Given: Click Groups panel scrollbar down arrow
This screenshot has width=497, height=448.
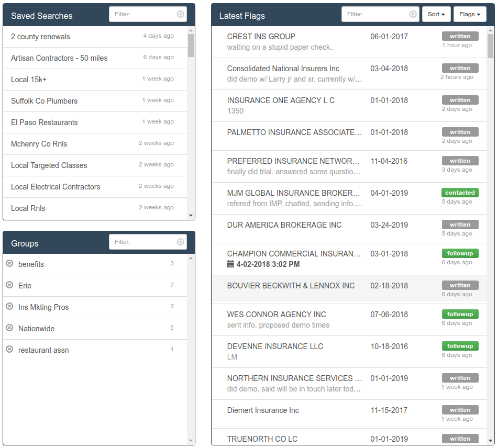Looking at the screenshot, I should (191, 441).
